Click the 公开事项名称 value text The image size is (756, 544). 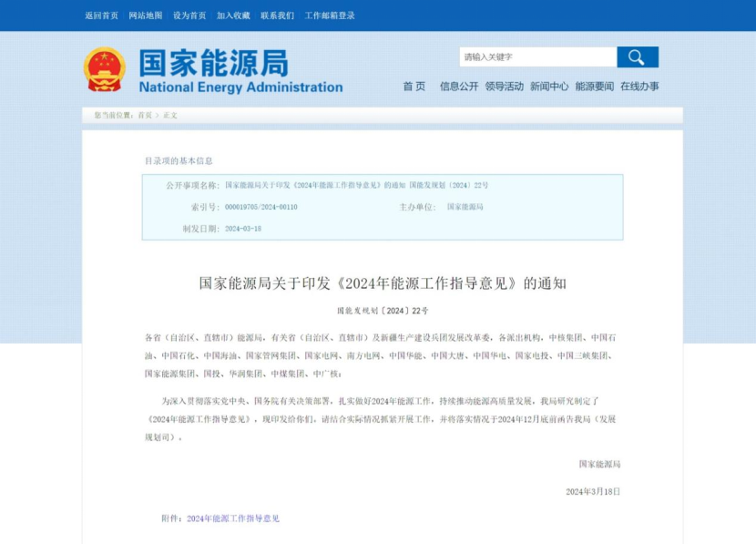click(x=356, y=185)
